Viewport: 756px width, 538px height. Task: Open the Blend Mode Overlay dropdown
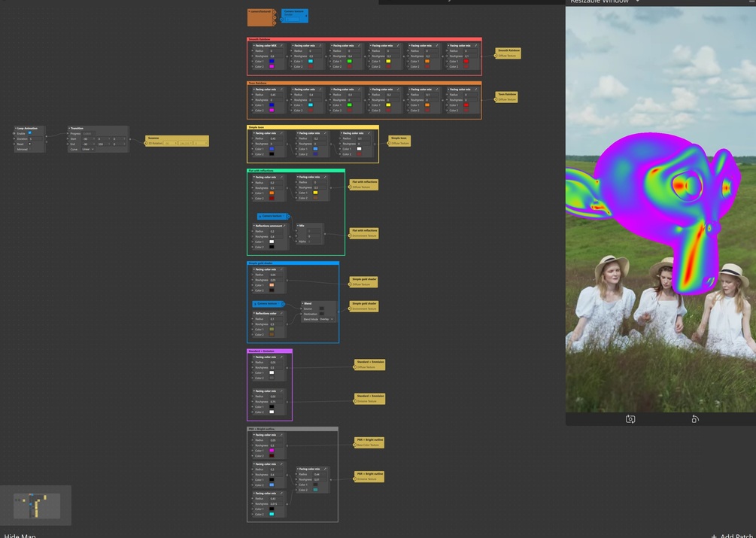point(326,319)
